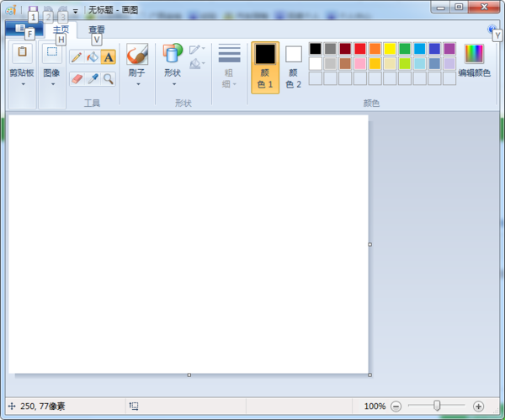Switch to the Home tab

[61, 30]
